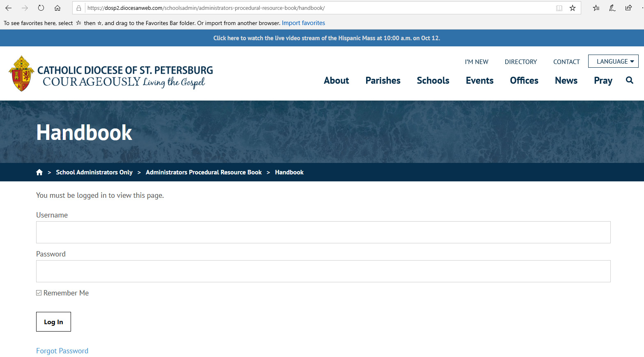
Task: Refresh the page with the reload icon
Action: pos(41,8)
